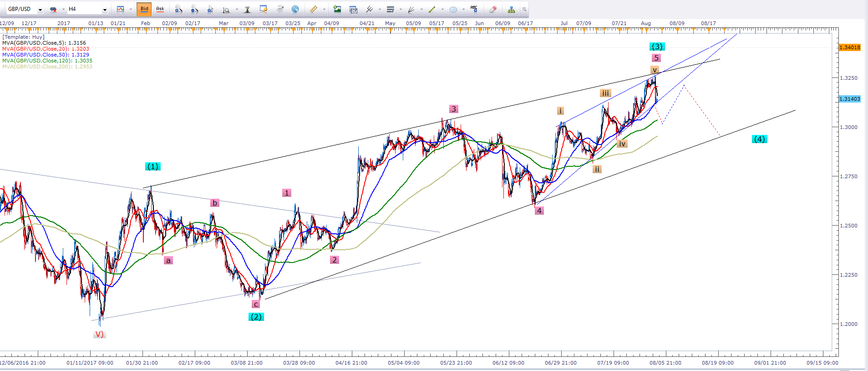Click the MVA 200 indicator label
This screenshot has height=371, width=868.
coord(47,67)
